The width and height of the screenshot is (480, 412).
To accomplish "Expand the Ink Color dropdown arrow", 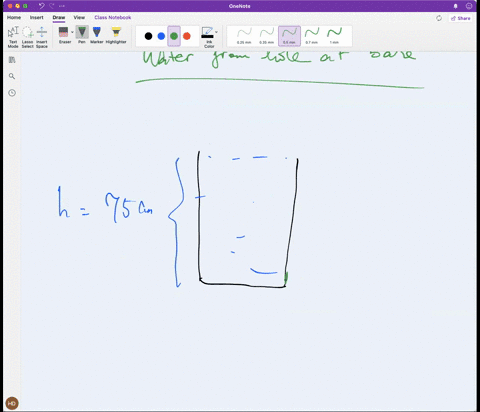I will [x=216, y=32].
